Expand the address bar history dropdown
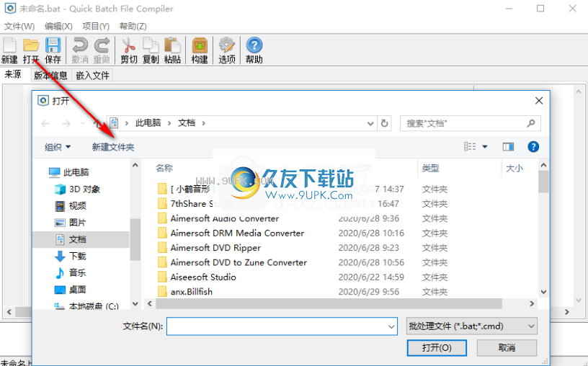The height and width of the screenshot is (366, 588). point(370,123)
